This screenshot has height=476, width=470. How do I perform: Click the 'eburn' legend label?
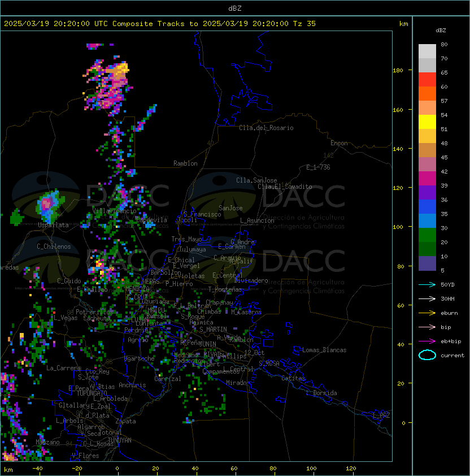pos(449,313)
